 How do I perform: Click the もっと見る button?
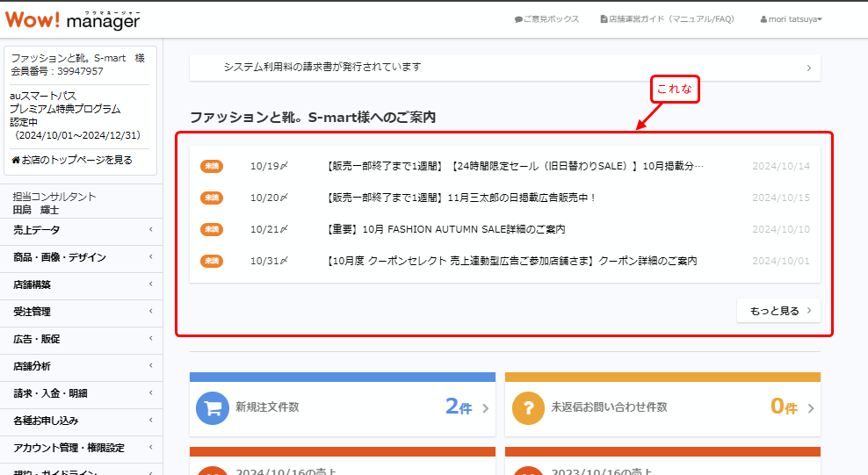(x=778, y=311)
